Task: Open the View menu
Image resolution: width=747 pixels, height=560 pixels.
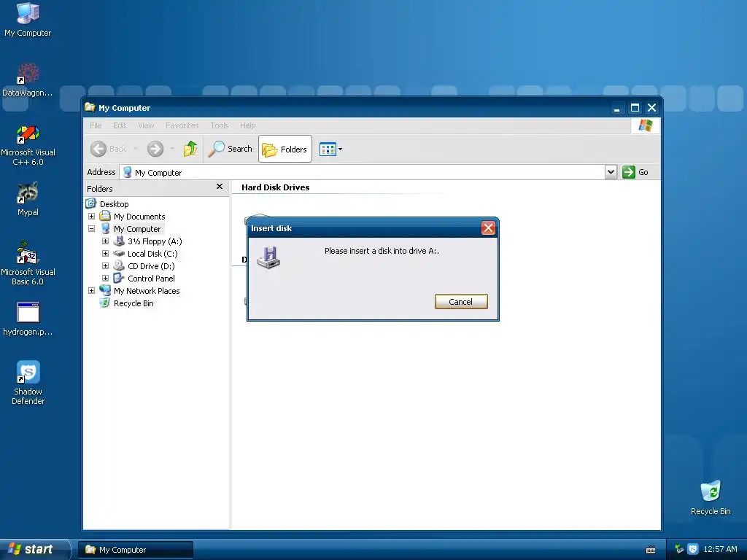Action: [146, 125]
